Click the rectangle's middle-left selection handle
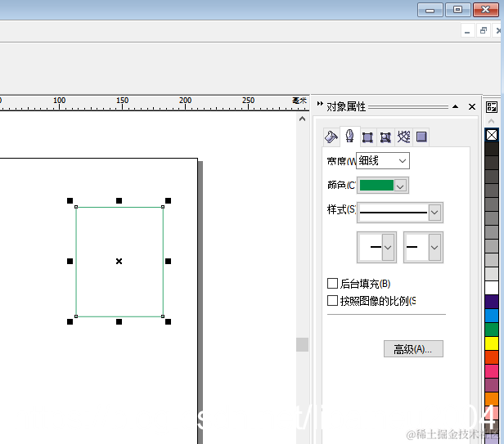The height and width of the screenshot is (444, 504). (70, 261)
